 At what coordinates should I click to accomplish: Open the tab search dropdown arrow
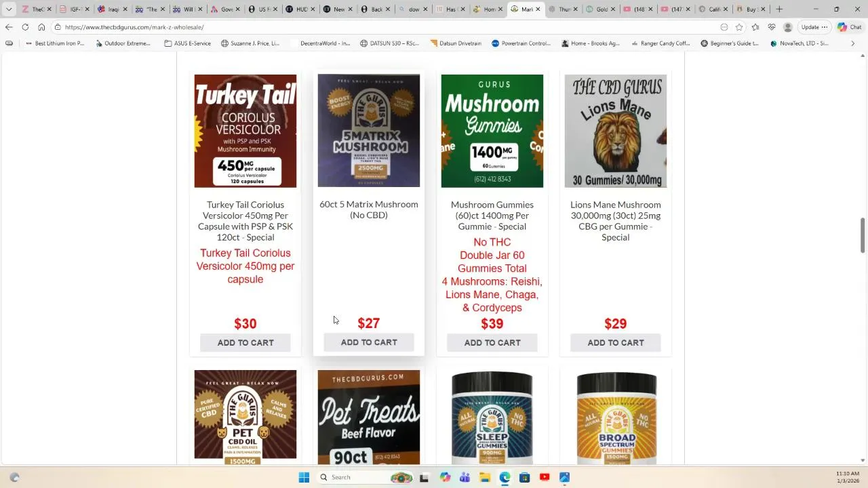[9, 9]
